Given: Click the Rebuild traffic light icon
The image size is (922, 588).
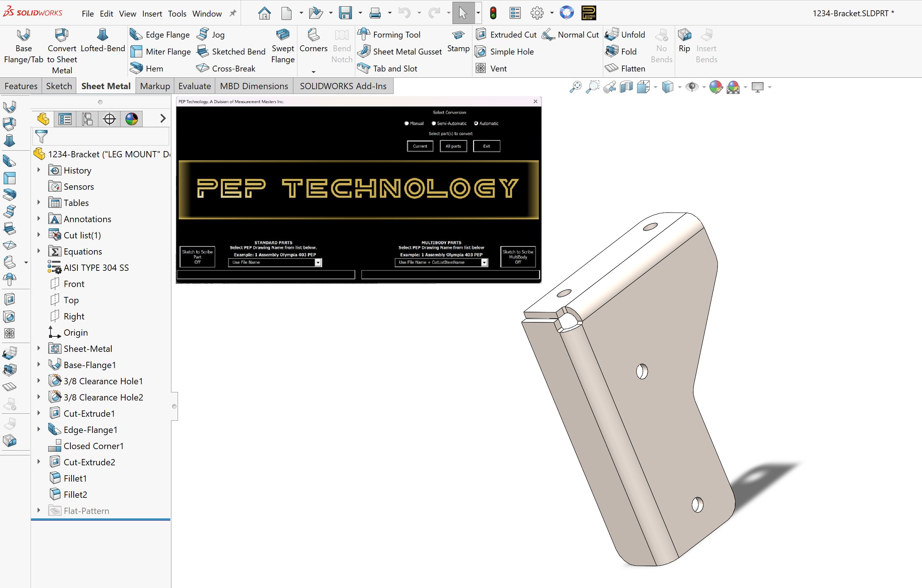Looking at the screenshot, I should coord(493,13).
